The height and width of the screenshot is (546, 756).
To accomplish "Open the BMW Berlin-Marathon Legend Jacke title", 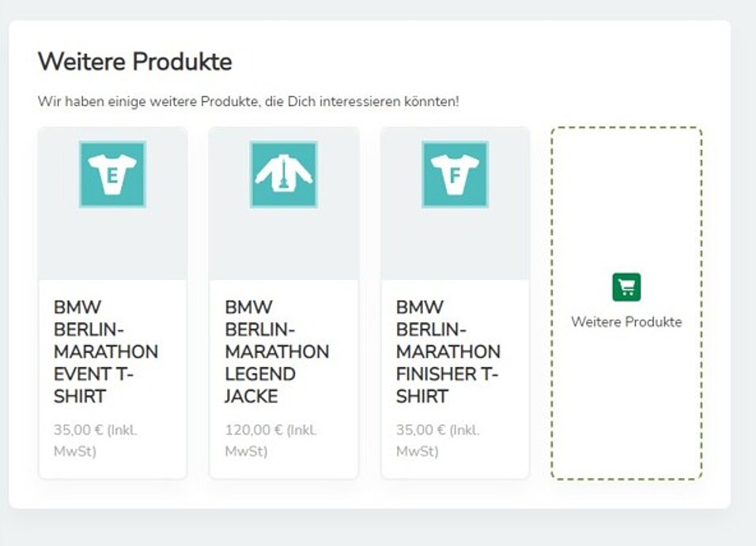I will (276, 351).
